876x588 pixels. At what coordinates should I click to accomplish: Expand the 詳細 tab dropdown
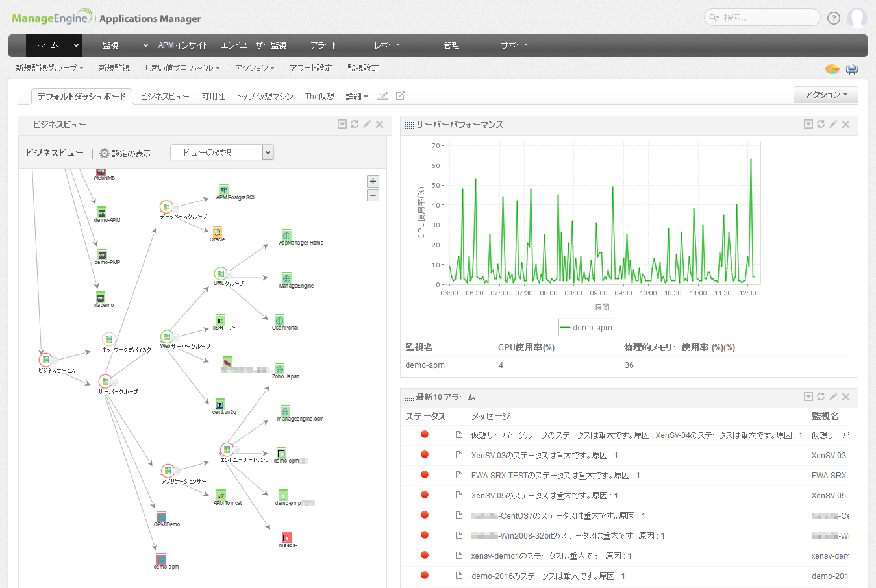point(357,97)
